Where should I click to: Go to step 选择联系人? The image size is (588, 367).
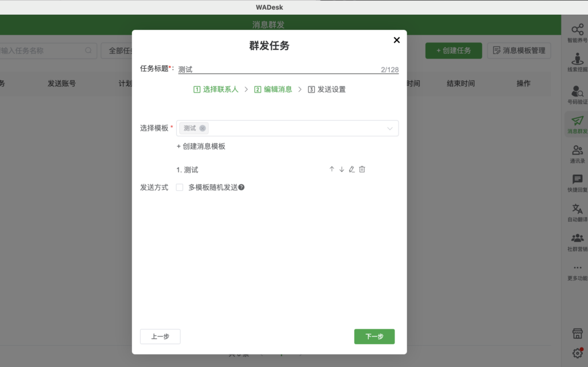tap(216, 90)
